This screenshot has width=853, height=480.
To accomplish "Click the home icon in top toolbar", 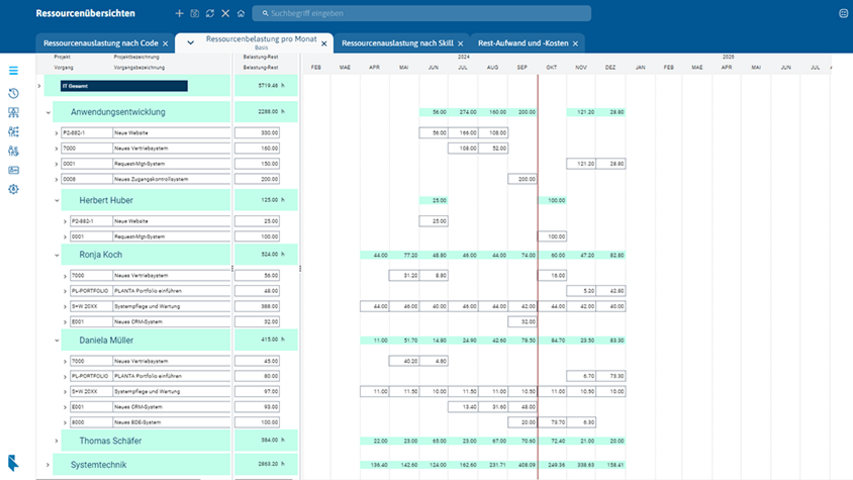I will point(240,14).
